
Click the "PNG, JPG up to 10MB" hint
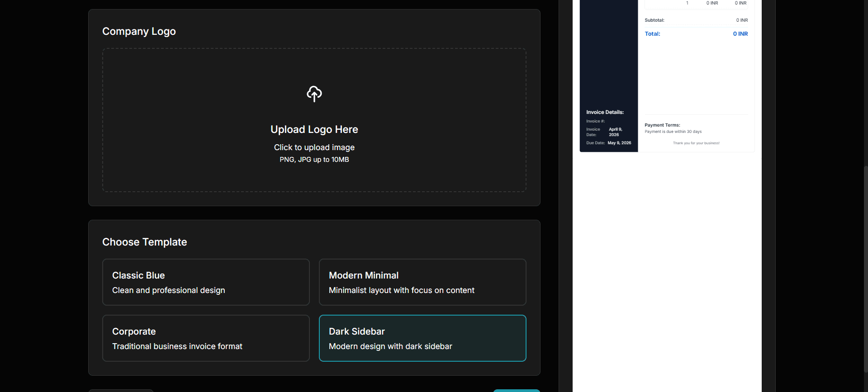314,160
